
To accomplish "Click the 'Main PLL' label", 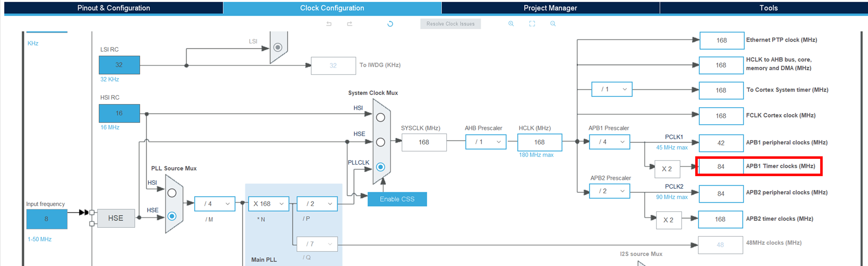I will [264, 259].
